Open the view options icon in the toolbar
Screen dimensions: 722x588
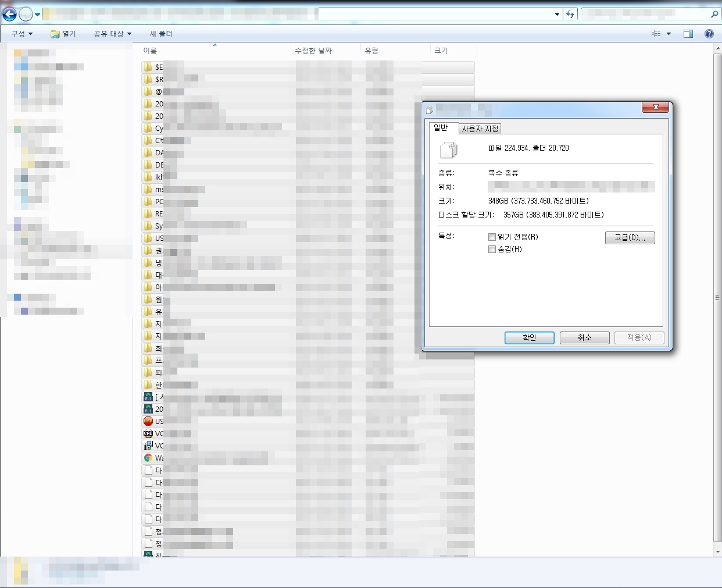pyautogui.click(x=656, y=34)
